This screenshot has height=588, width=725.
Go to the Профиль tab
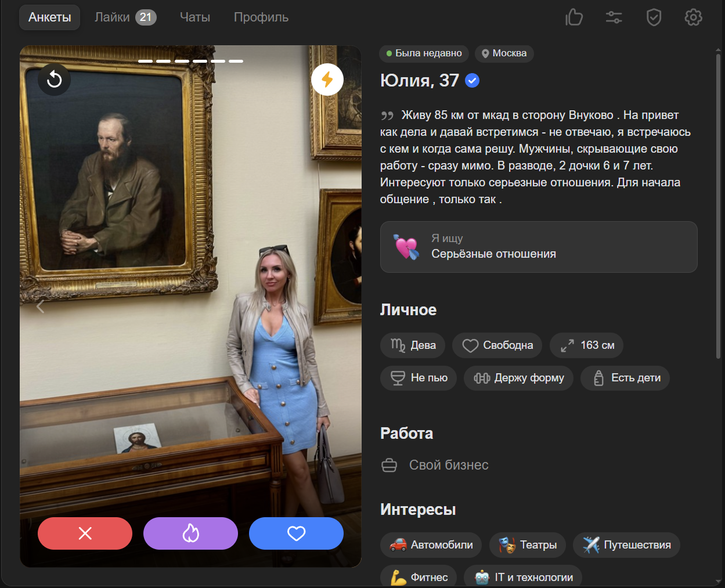tap(261, 17)
